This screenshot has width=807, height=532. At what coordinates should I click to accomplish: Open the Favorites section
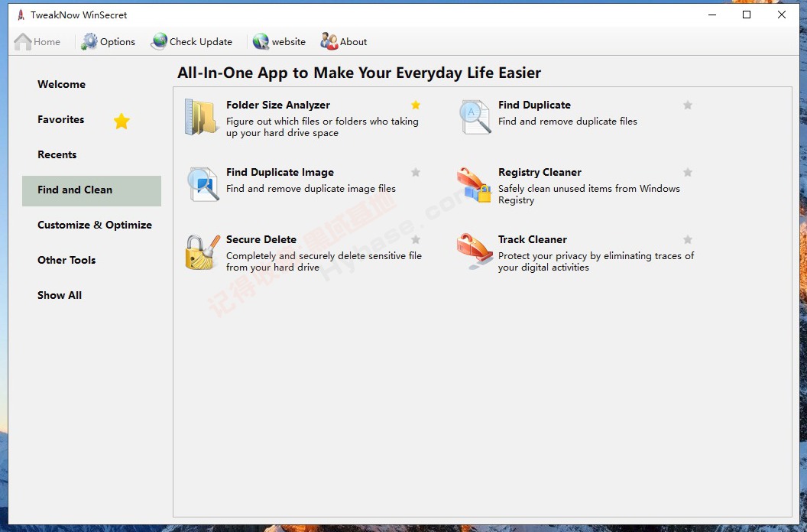click(x=60, y=119)
